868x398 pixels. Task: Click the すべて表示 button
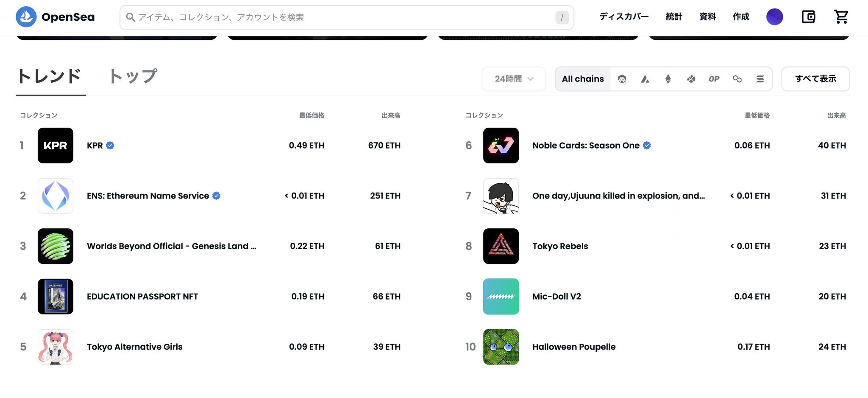(x=815, y=79)
